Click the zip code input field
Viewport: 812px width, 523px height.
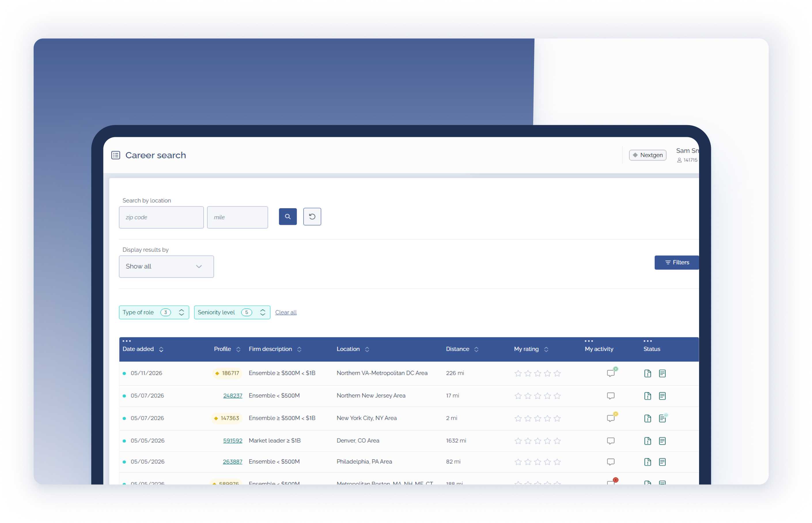[161, 217]
